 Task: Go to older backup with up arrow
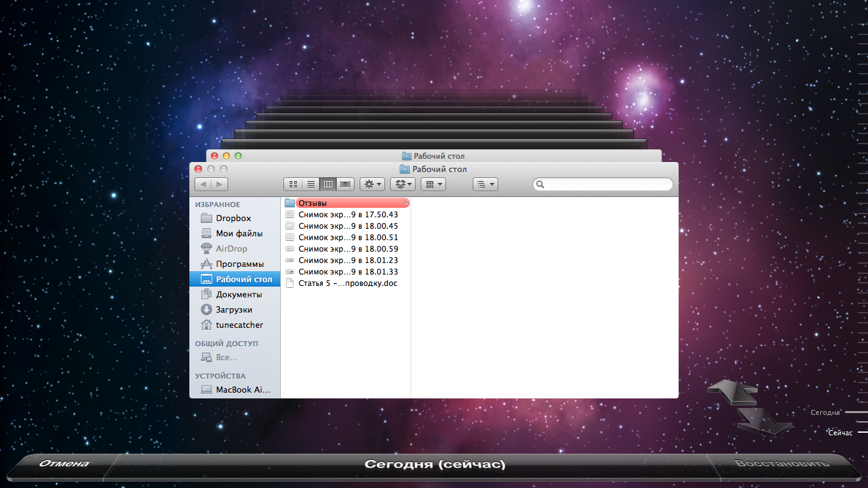point(732,392)
